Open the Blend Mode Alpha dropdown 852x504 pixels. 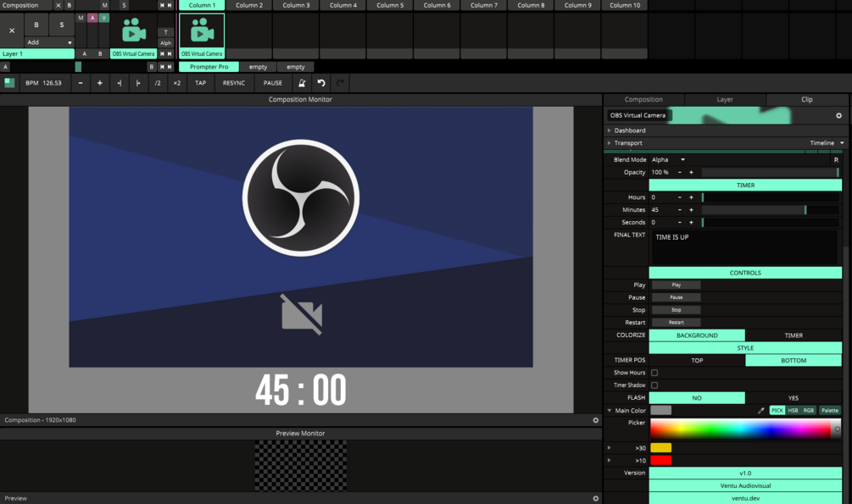click(669, 160)
